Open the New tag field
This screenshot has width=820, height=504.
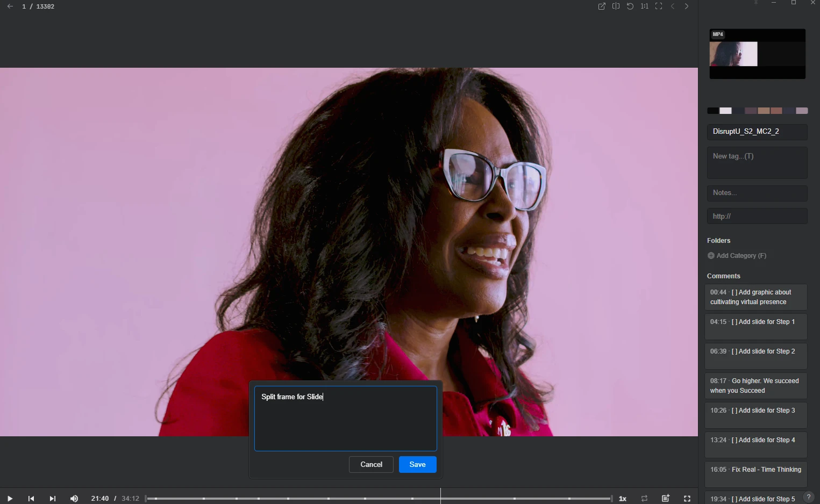coord(757,162)
